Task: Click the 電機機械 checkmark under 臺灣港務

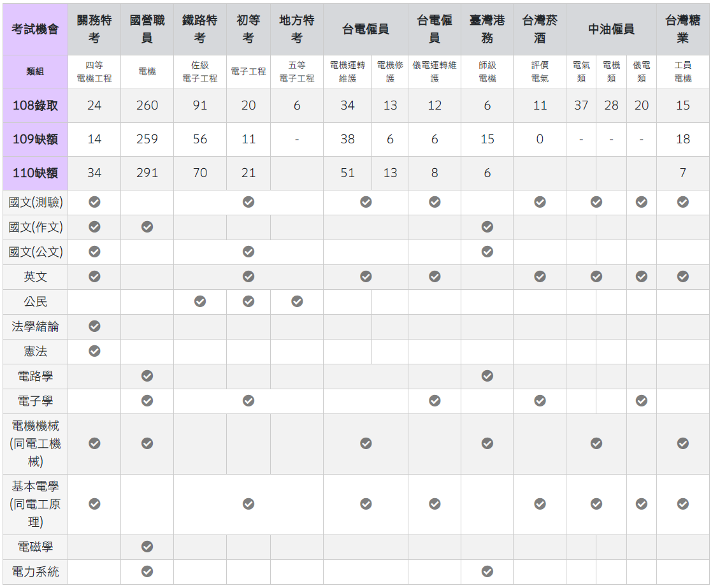Action: point(487,443)
